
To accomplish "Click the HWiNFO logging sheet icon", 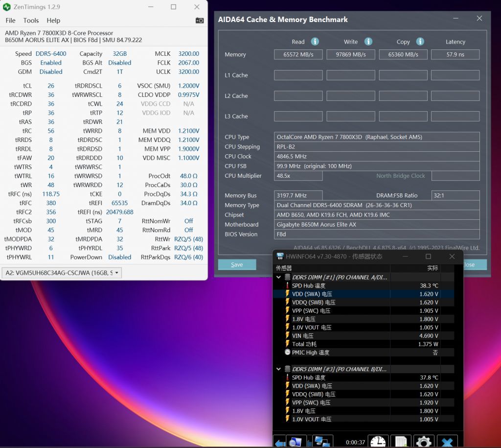I will pyautogui.click(x=401, y=442).
